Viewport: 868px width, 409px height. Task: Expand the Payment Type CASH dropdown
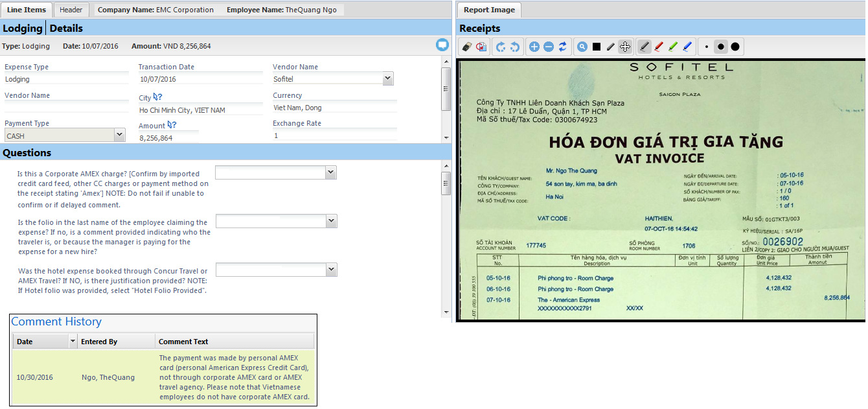(119, 135)
